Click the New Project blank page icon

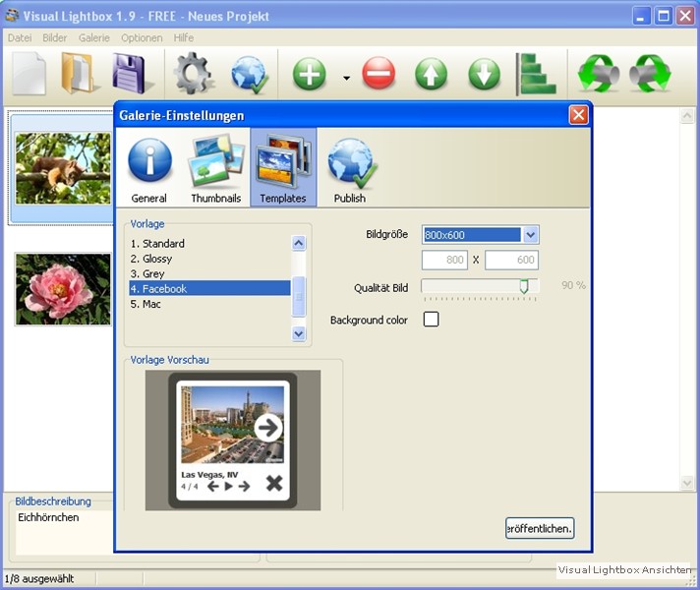pos(29,74)
